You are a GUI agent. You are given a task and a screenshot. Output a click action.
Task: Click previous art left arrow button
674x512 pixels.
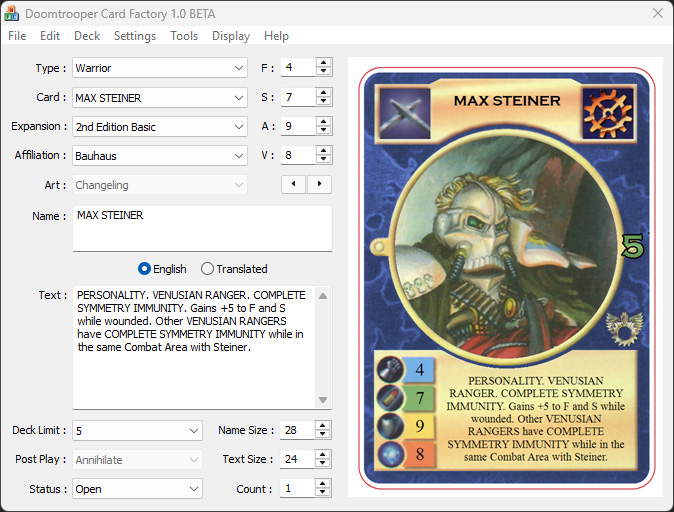(x=294, y=184)
